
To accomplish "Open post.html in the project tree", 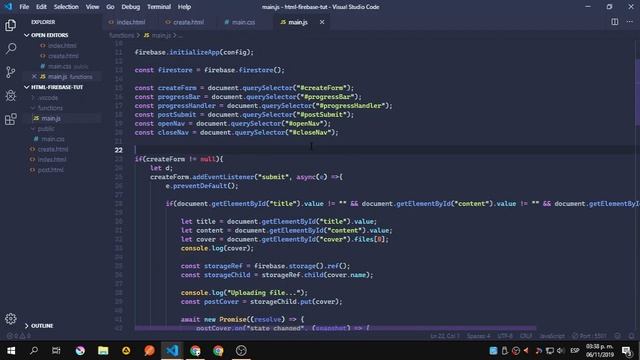I will [50, 170].
